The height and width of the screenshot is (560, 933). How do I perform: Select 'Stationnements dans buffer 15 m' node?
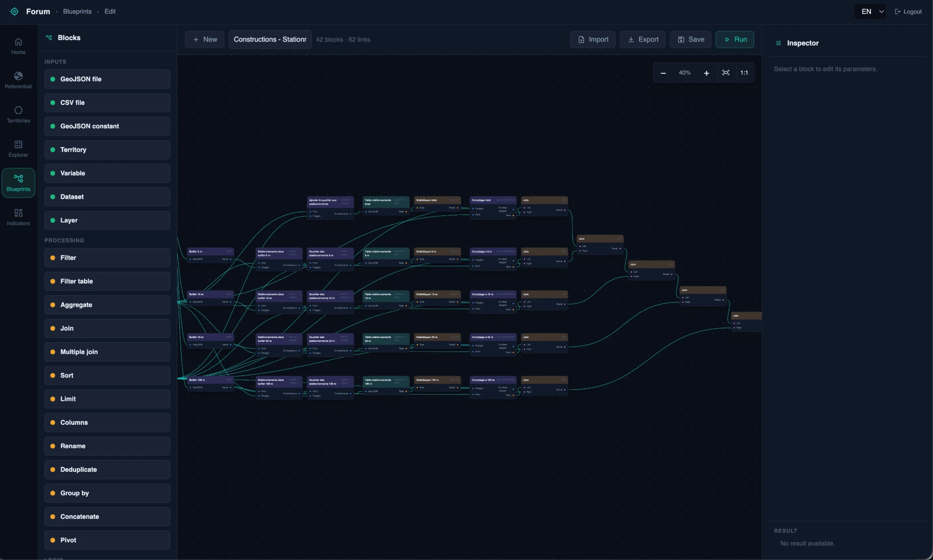coord(279,302)
